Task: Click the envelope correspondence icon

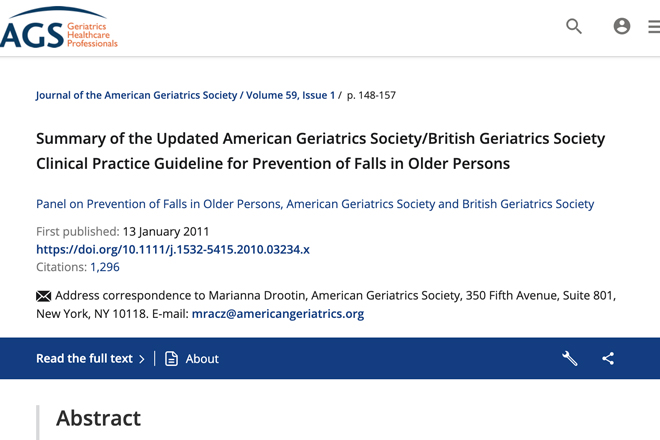Action: coord(43,296)
